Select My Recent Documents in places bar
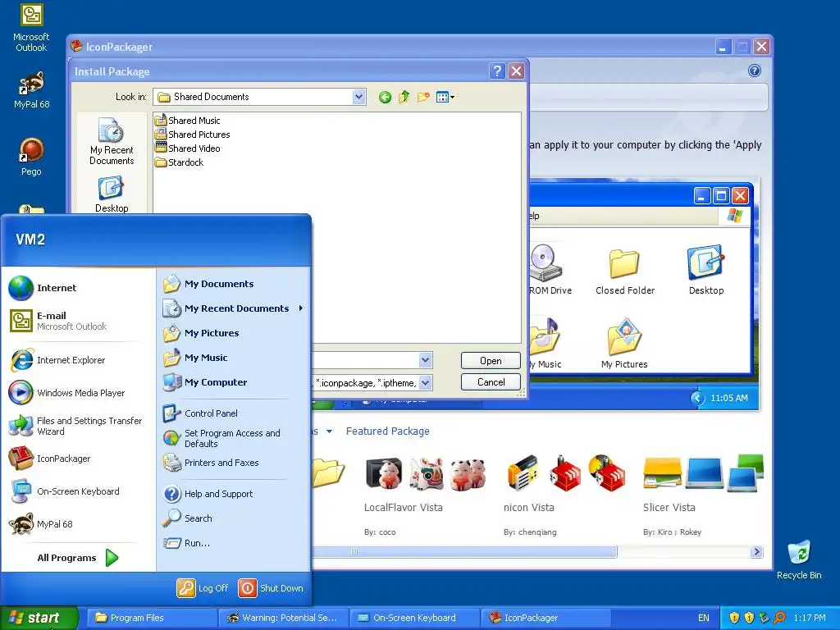Screen dimensions: 840x630 [x=112, y=141]
